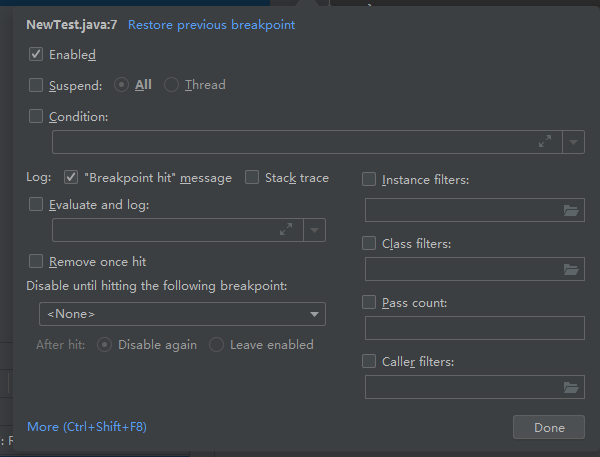The height and width of the screenshot is (457, 600).
Task: Open Evaluate and log history dropdown
Action: click(x=314, y=230)
